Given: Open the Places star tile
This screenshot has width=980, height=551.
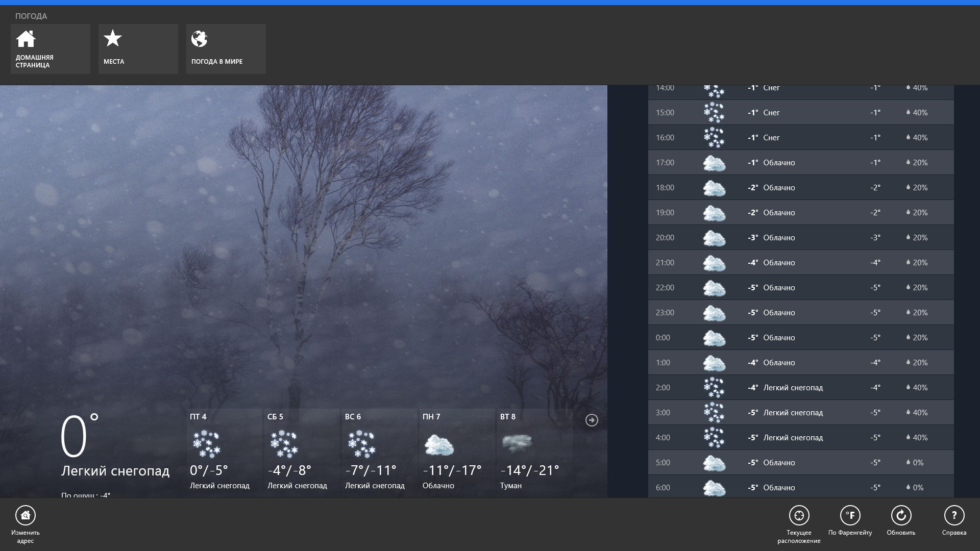Looking at the screenshot, I should pyautogui.click(x=138, y=48).
